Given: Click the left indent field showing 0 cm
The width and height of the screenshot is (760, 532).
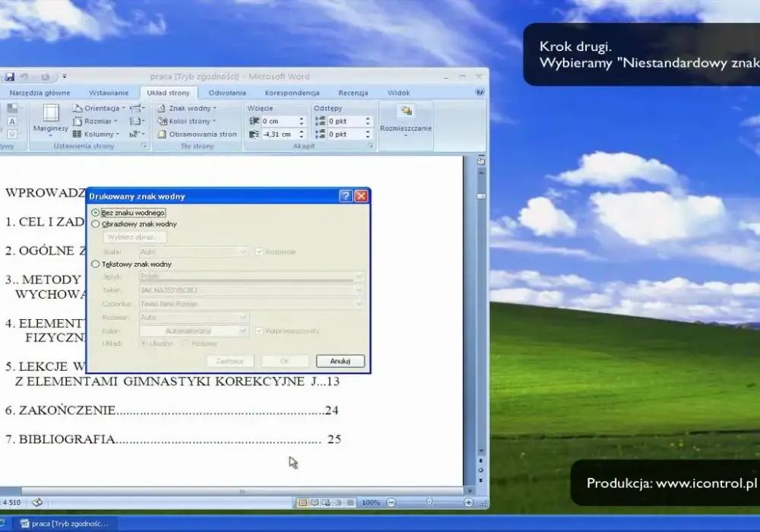Looking at the screenshot, I should [x=279, y=121].
